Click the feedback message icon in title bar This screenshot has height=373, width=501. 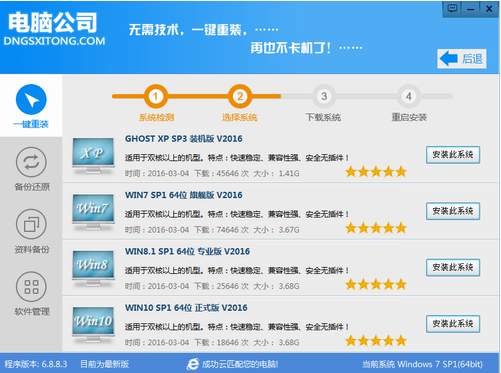452,8
